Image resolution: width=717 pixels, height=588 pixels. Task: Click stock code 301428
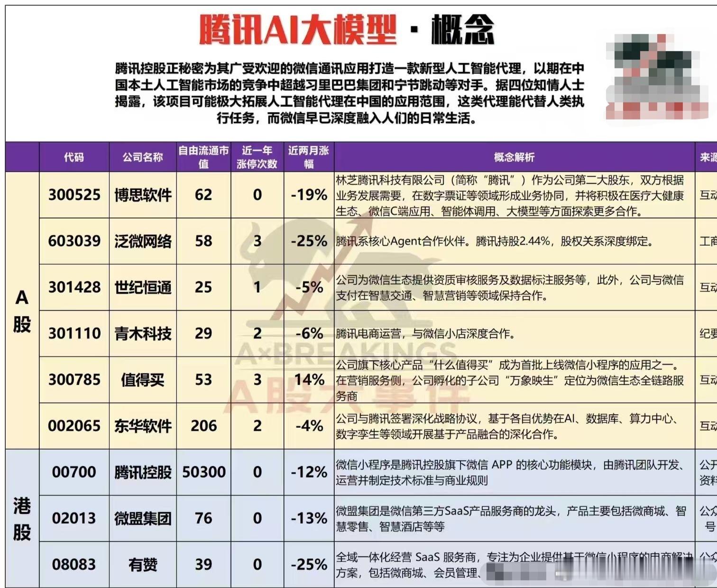[x=74, y=287]
